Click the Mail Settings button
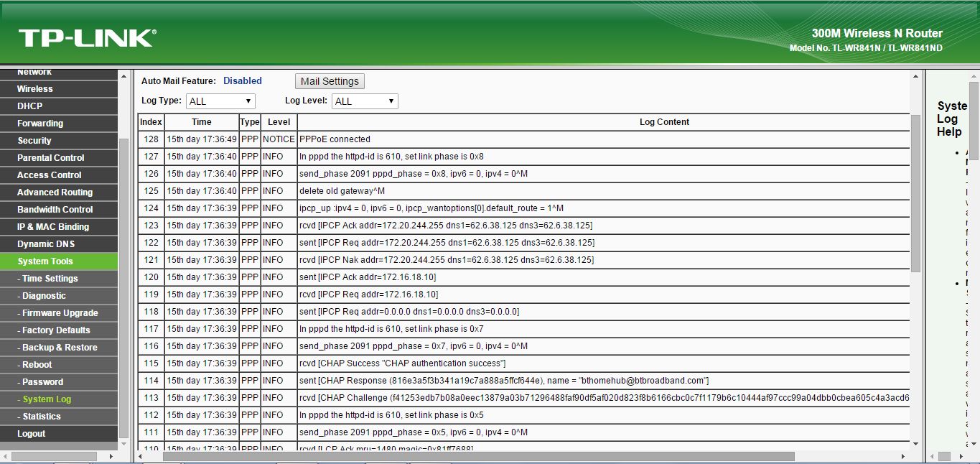 point(330,80)
